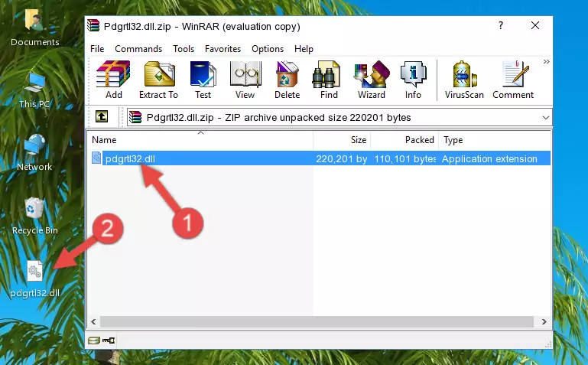The image size is (588, 365).
Task: Open the Comment tool
Action: click(513, 80)
